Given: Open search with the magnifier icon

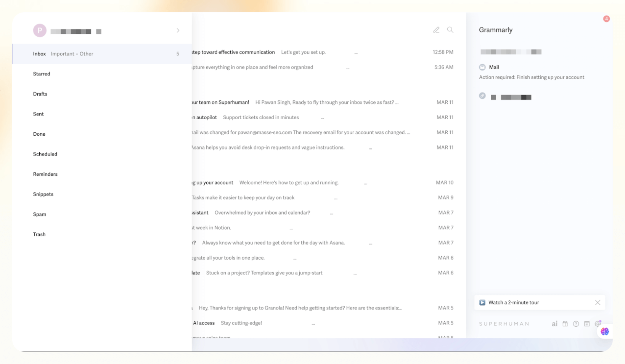Looking at the screenshot, I should (450, 30).
